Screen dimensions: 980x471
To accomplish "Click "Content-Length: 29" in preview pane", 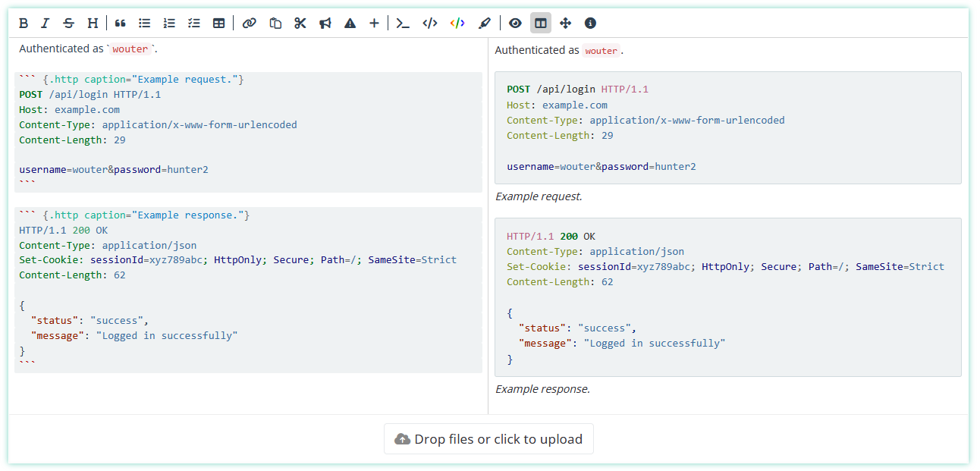I will 561,136.
